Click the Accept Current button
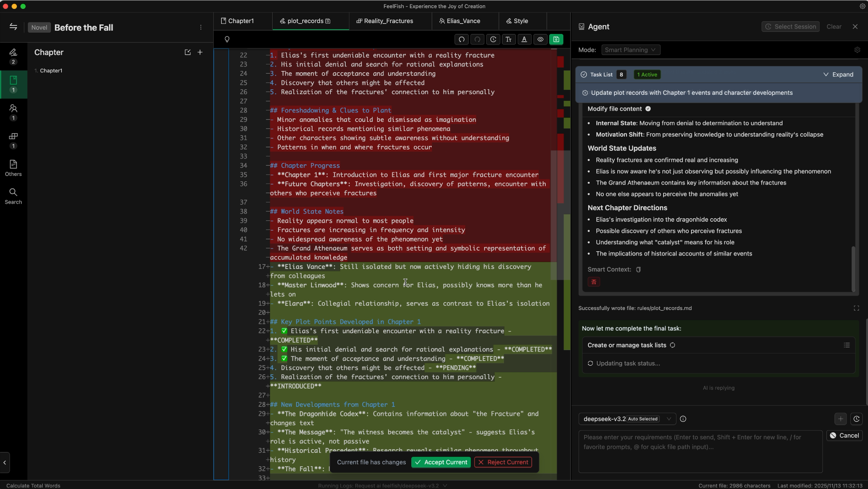The height and width of the screenshot is (489, 868). [440, 462]
